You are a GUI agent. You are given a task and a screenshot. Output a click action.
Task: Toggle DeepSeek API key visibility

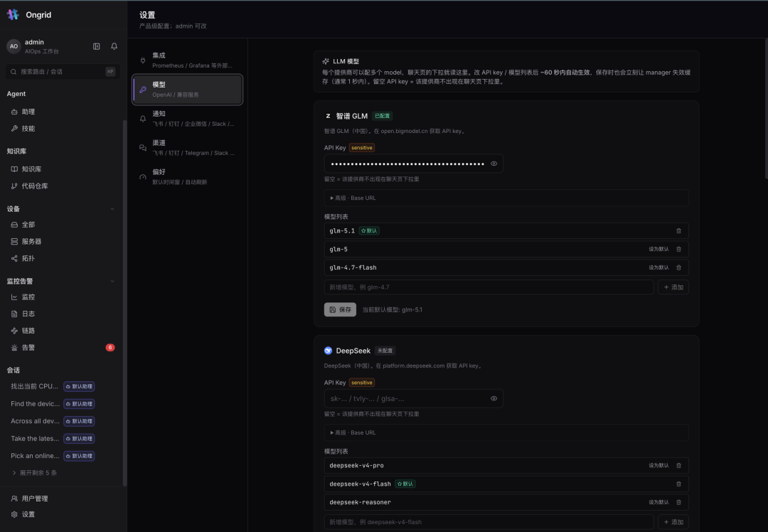pos(494,398)
